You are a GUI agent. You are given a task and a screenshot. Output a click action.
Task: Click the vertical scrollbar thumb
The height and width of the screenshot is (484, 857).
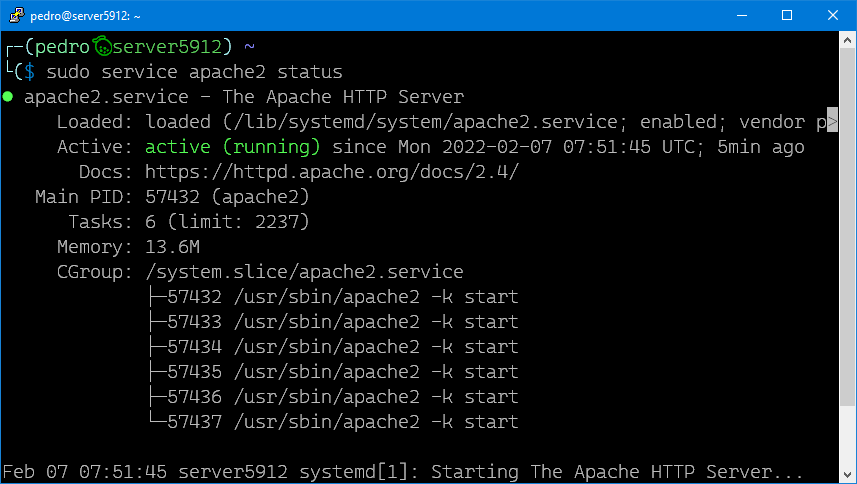pyautogui.click(x=847, y=227)
